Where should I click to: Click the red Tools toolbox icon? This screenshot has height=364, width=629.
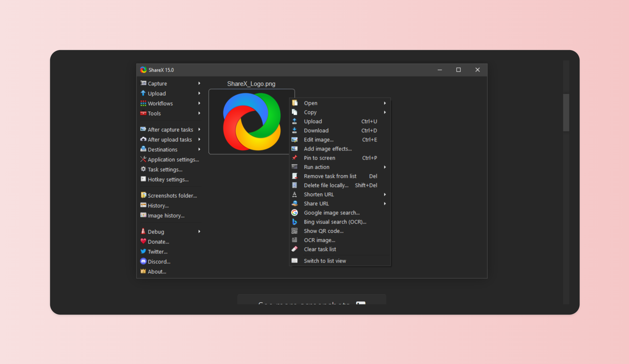click(143, 113)
